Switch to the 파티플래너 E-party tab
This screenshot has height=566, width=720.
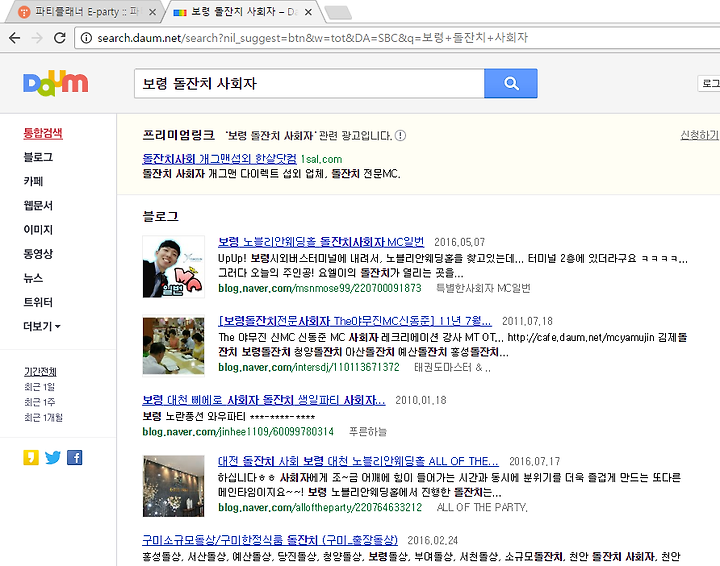85,12
